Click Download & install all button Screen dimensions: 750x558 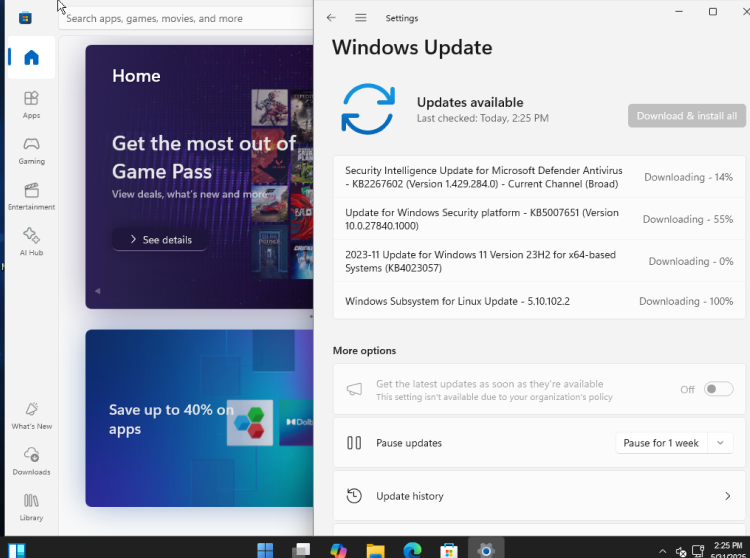coord(686,116)
